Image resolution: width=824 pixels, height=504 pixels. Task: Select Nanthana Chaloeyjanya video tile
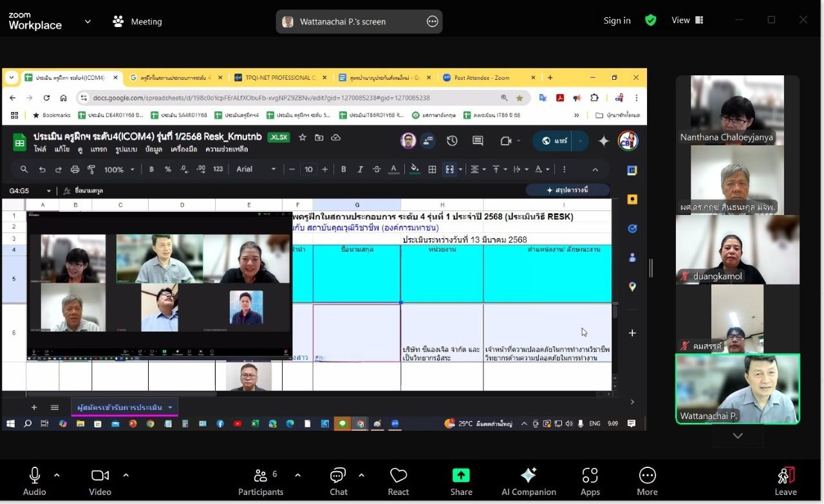coord(738,110)
